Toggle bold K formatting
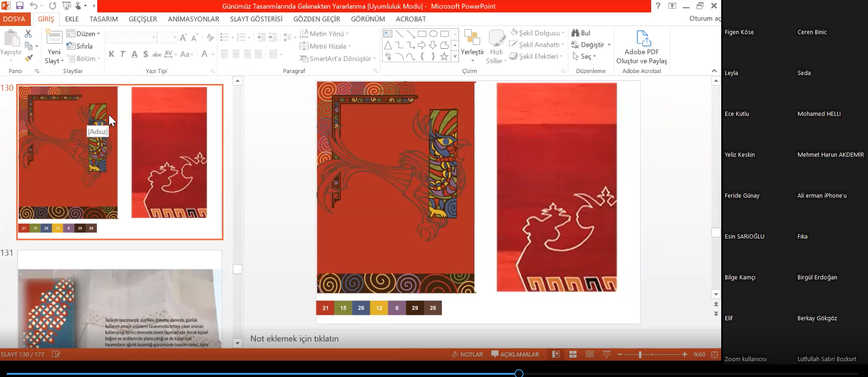 (111, 54)
